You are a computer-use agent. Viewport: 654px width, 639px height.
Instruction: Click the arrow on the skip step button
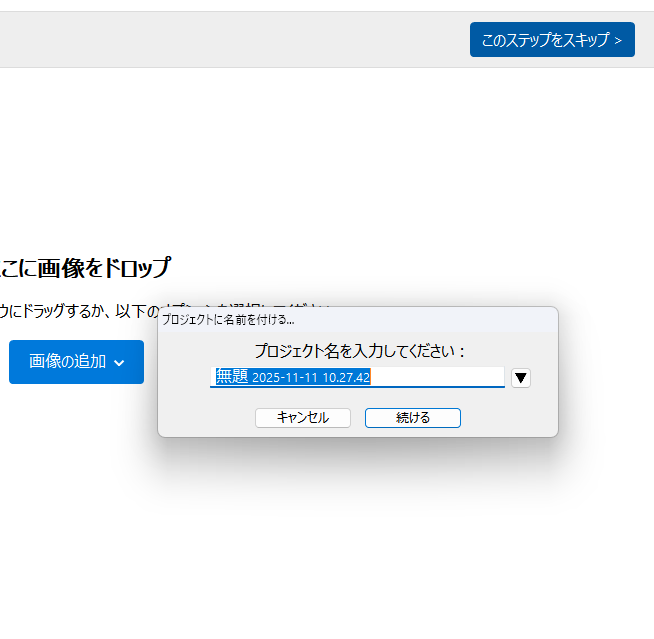click(619, 41)
